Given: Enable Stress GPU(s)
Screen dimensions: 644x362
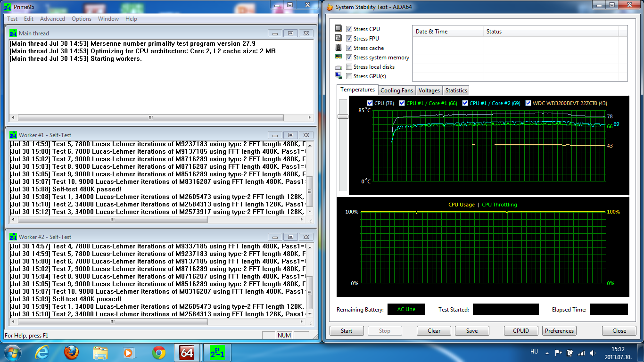Looking at the screenshot, I should [x=349, y=76].
